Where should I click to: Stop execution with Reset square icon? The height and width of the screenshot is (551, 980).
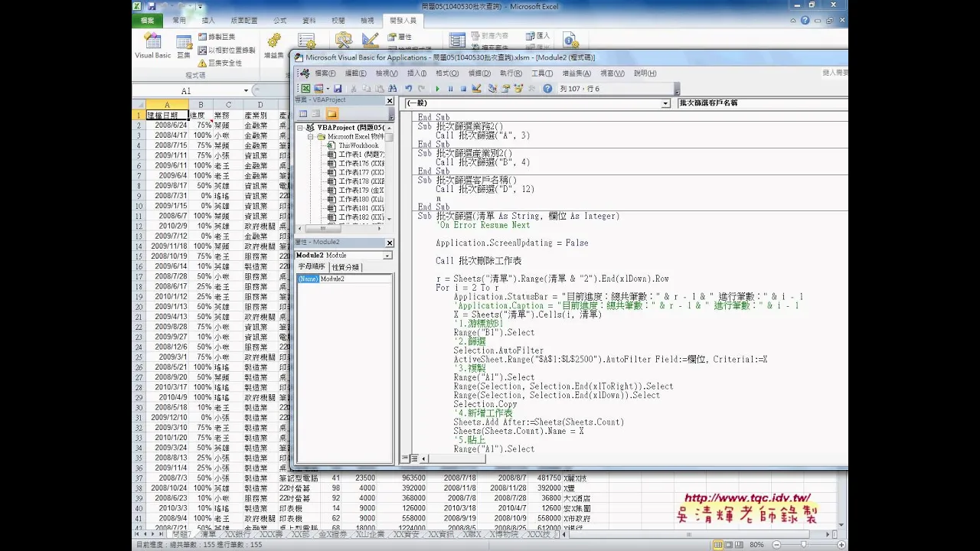pyautogui.click(x=464, y=89)
